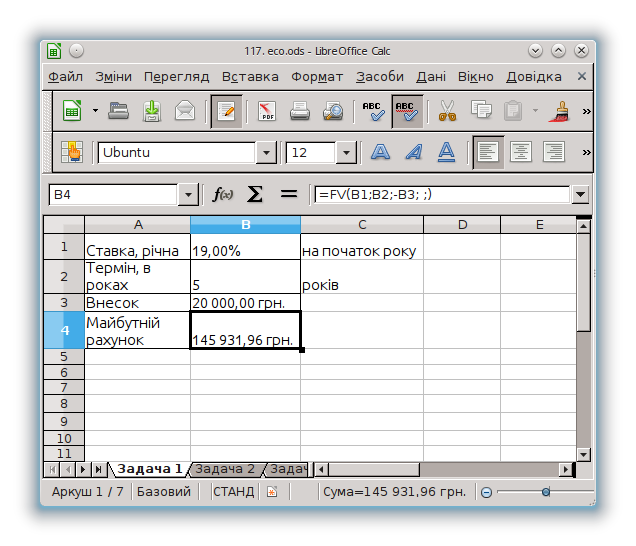Open the font size dropdown
The height and width of the screenshot is (546, 636).
[346, 153]
